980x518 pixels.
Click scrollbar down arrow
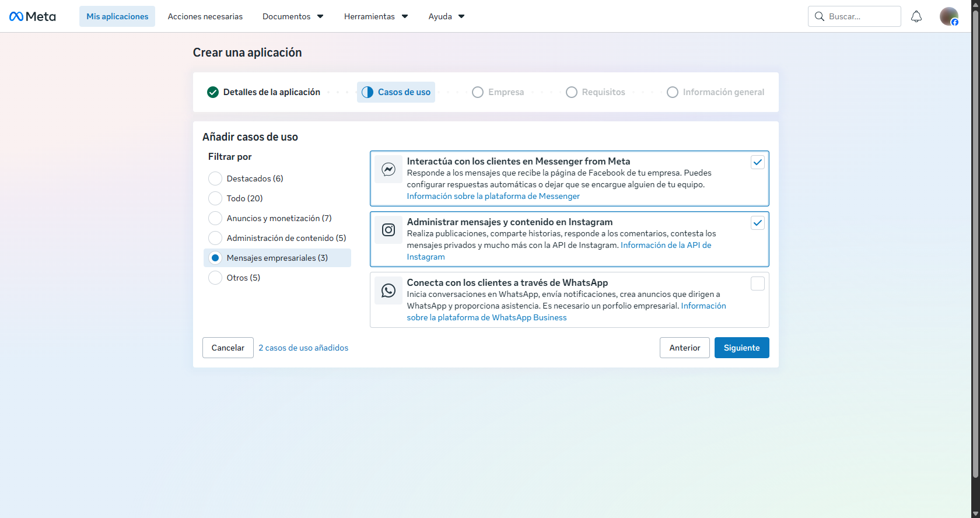pos(975,513)
